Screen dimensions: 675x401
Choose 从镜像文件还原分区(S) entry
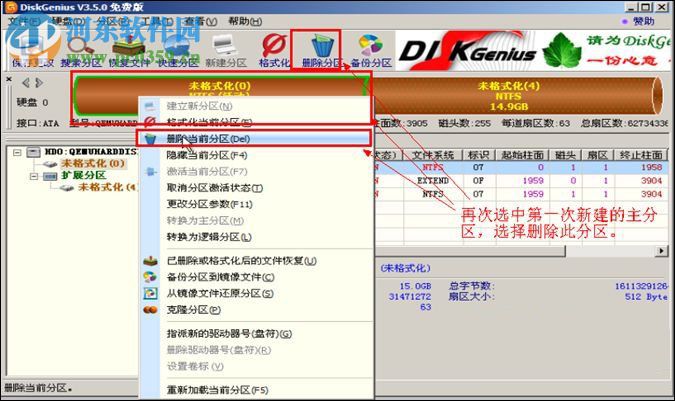[x=255, y=293]
